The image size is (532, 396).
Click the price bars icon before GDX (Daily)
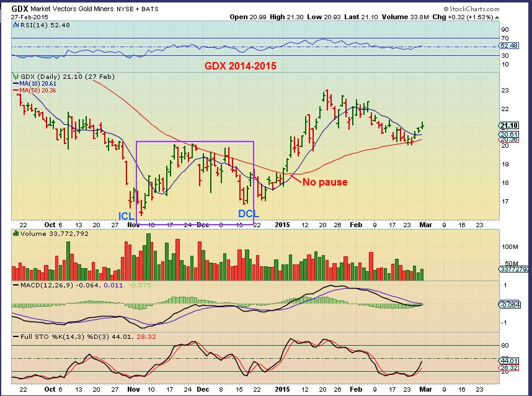click(16, 76)
